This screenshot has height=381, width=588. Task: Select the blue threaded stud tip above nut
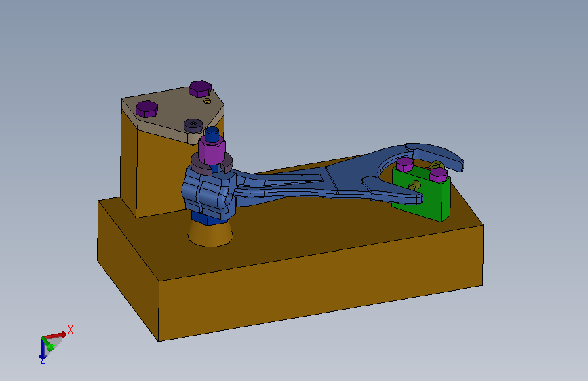click(x=212, y=134)
